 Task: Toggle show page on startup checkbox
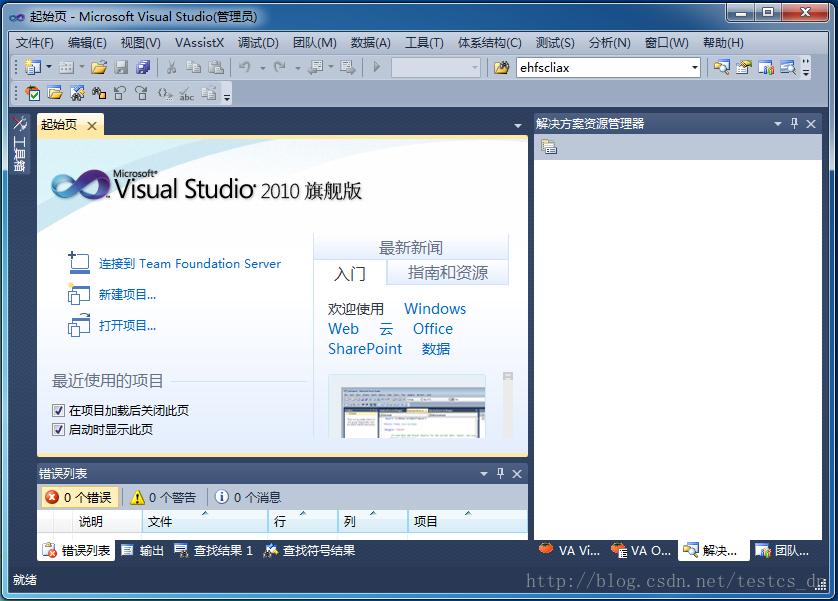pos(58,429)
